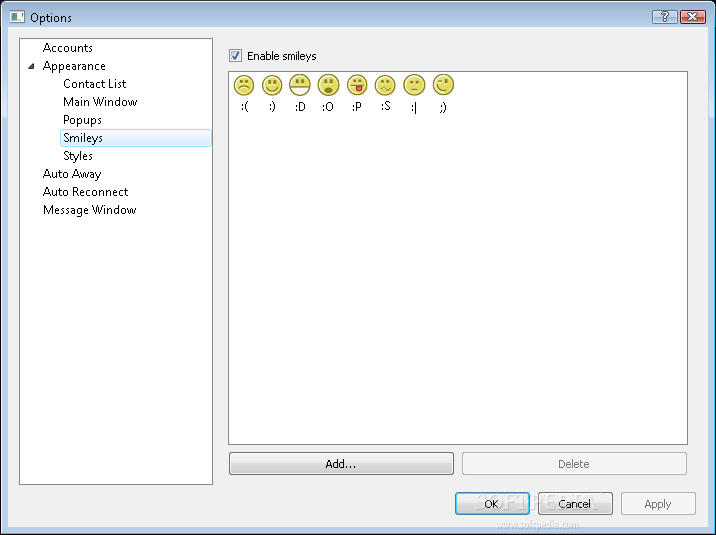Click the confused :S smiley

tap(385, 85)
